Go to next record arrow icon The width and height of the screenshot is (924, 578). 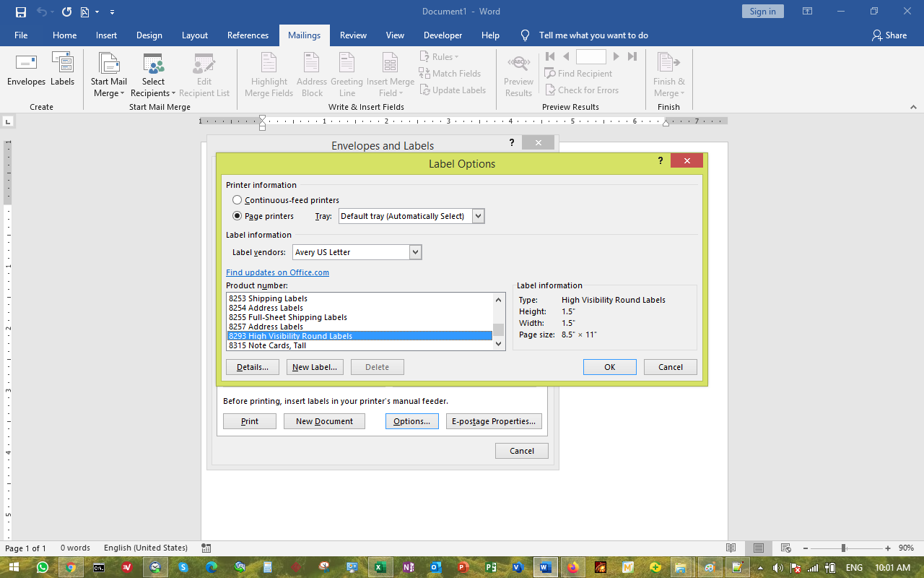click(x=616, y=56)
